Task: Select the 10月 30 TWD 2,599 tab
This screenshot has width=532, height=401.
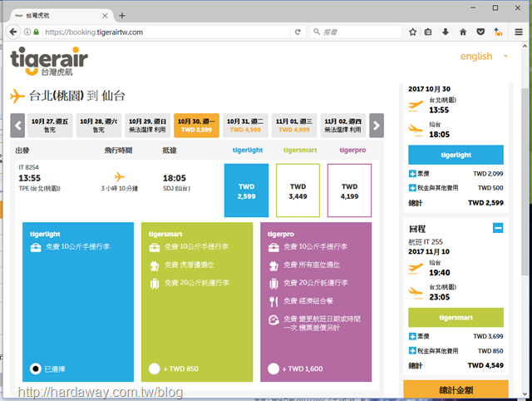Action: (196, 126)
